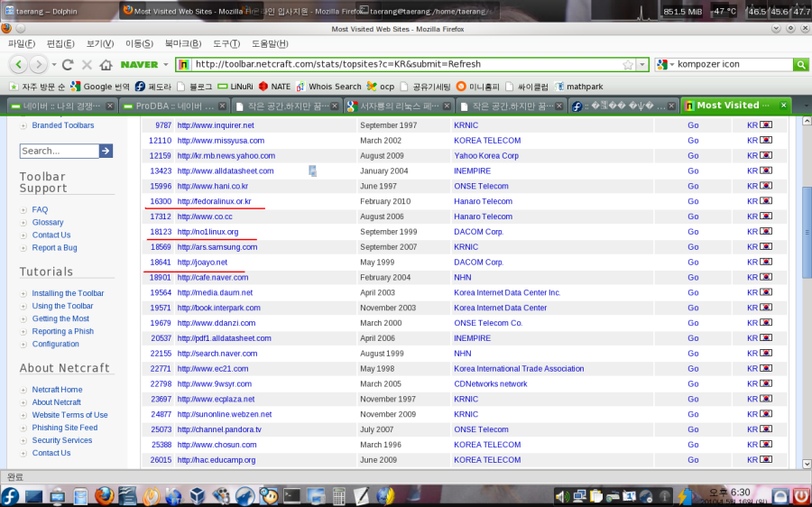
Task: Open the 보기(V) menu
Action: [100, 43]
